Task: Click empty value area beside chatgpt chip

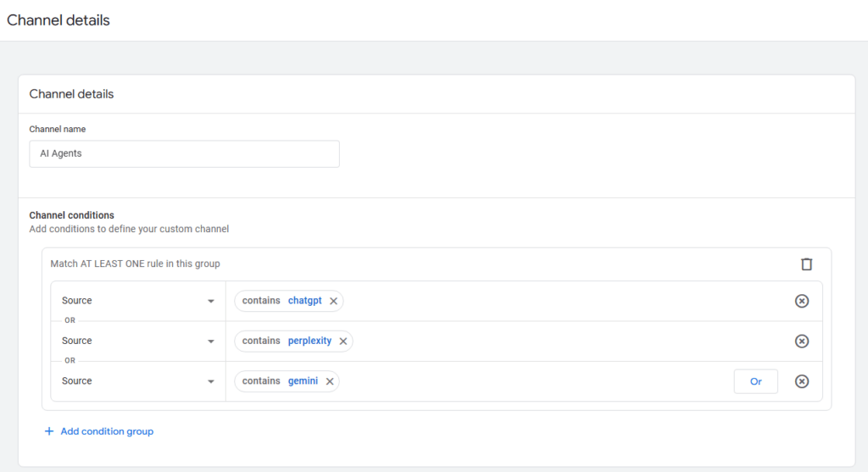Action: (x=551, y=301)
